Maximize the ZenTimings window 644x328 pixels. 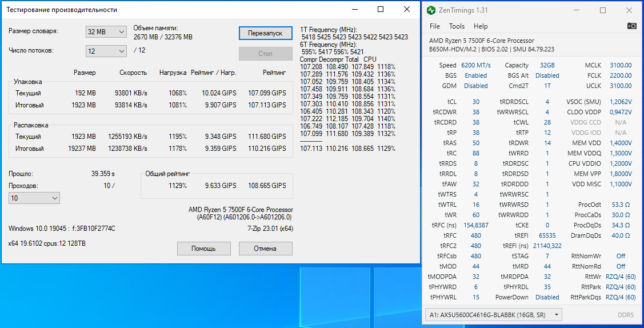click(x=603, y=10)
